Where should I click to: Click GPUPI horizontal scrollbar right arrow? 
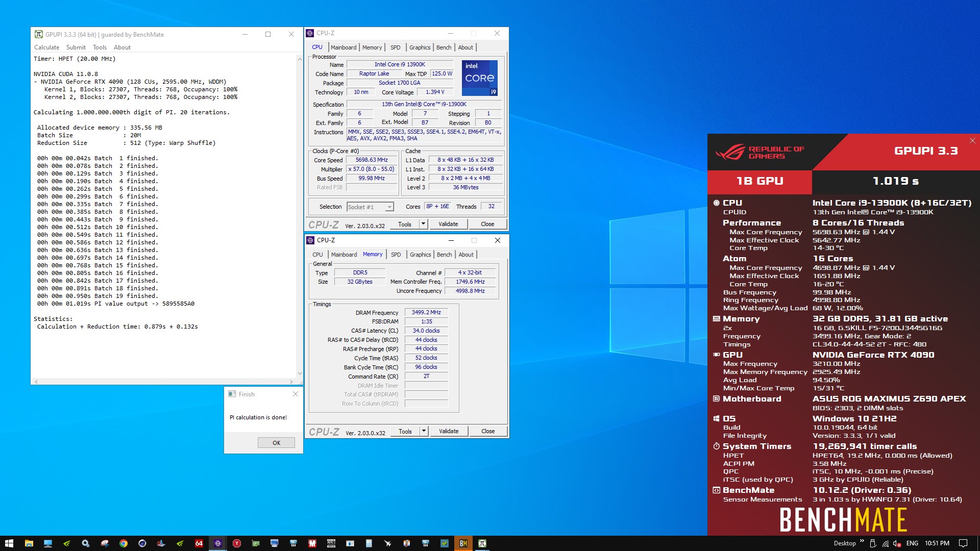[x=291, y=382]
